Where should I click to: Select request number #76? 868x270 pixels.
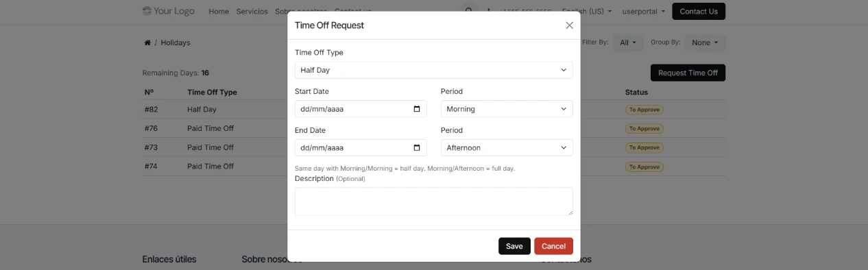point(152,128)
